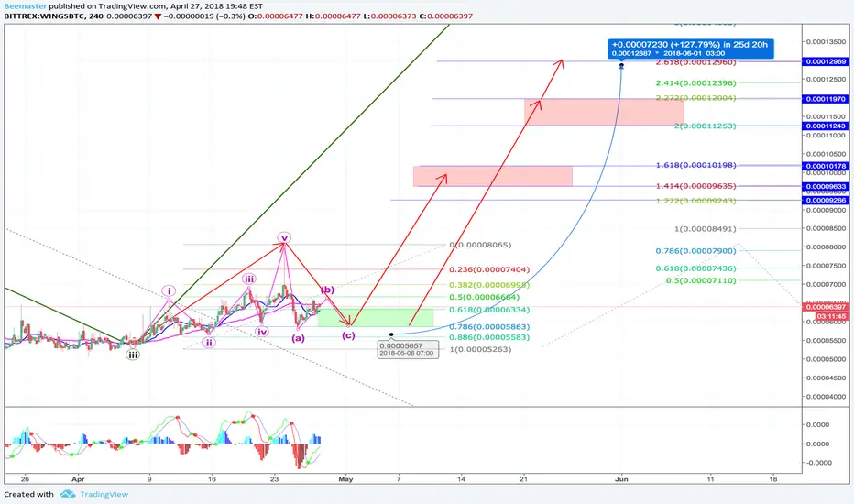This screenshot has width=854, height=504.
Task: Click the 2.272(0.00012004) Fibonacci label
Action: pos(696,98)
